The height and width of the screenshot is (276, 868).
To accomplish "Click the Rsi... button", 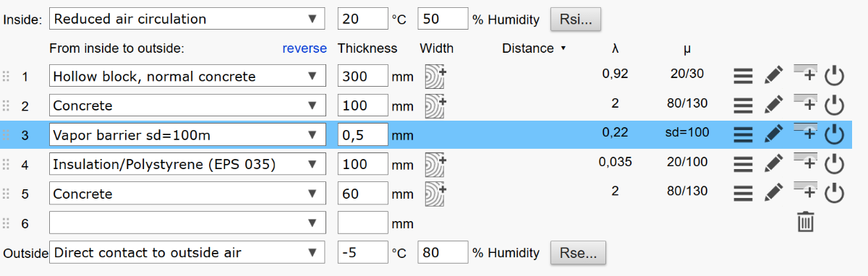I will coord(576,20).
